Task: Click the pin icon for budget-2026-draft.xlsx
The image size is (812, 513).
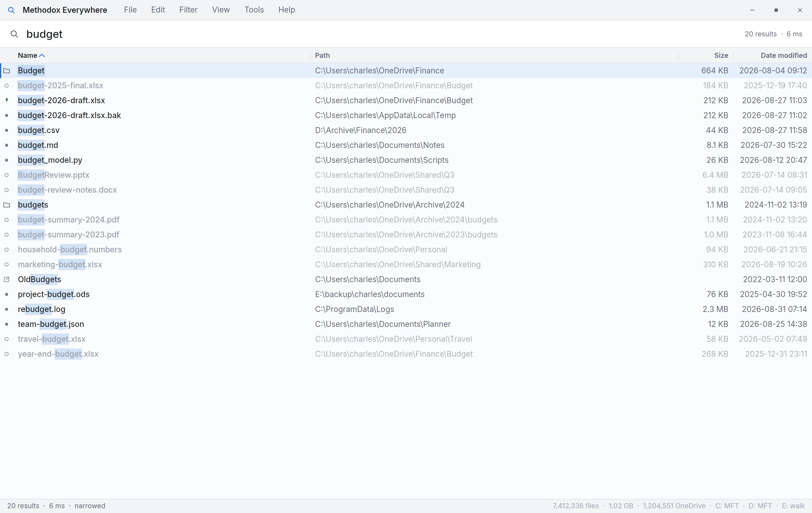Action: point(7,101)
